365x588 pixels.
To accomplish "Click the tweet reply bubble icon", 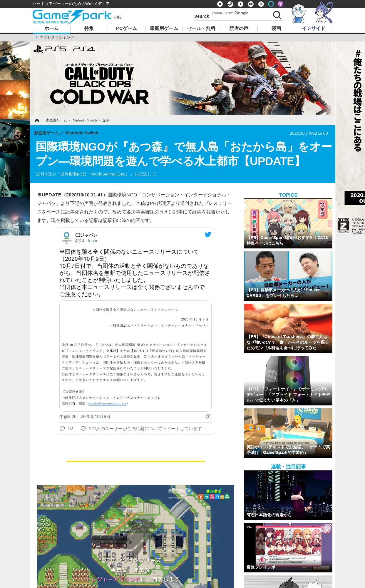I will [83, 429].
